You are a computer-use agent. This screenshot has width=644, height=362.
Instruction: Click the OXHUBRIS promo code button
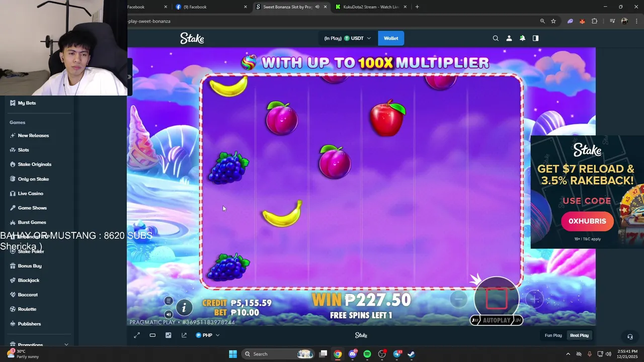pyautogui.click(x=587, y=221)
